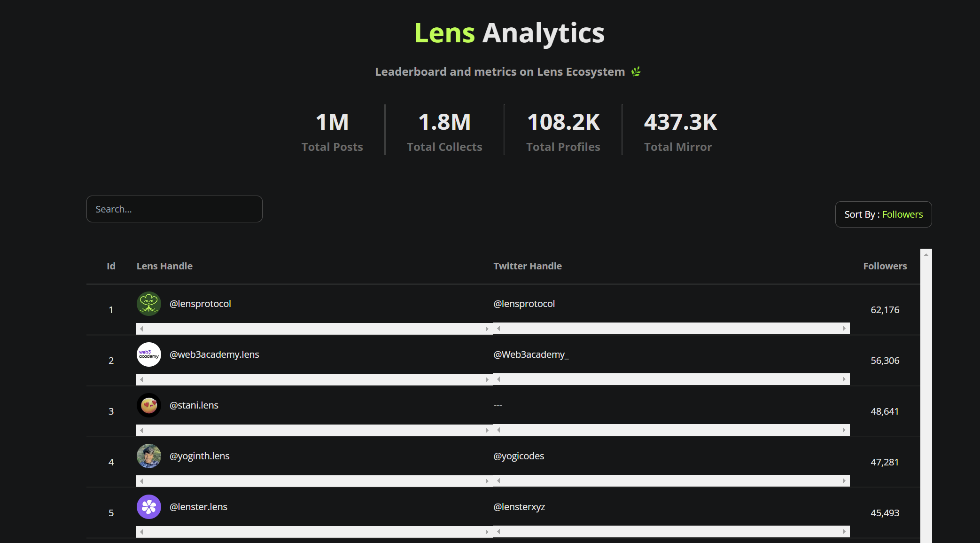The width and height of the screenshot is (980, 543).
Task: Click the Id column header
Action: point(111,266)
